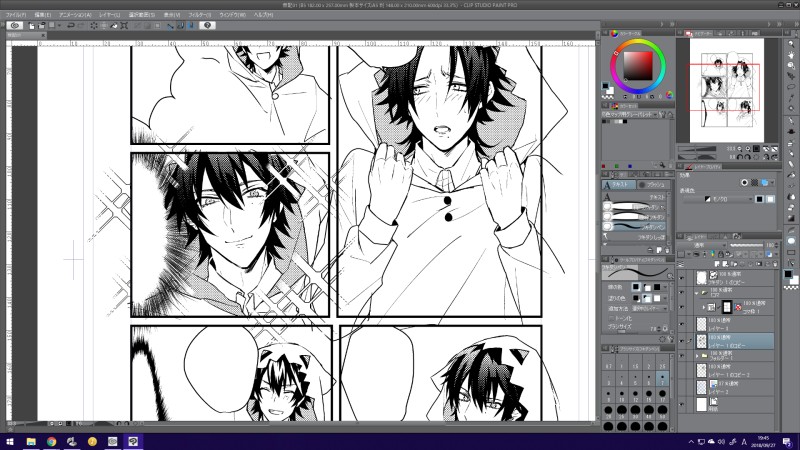Collapse the コマ folder in Layers
Screen dimensions: 800x450
(696, 293)
